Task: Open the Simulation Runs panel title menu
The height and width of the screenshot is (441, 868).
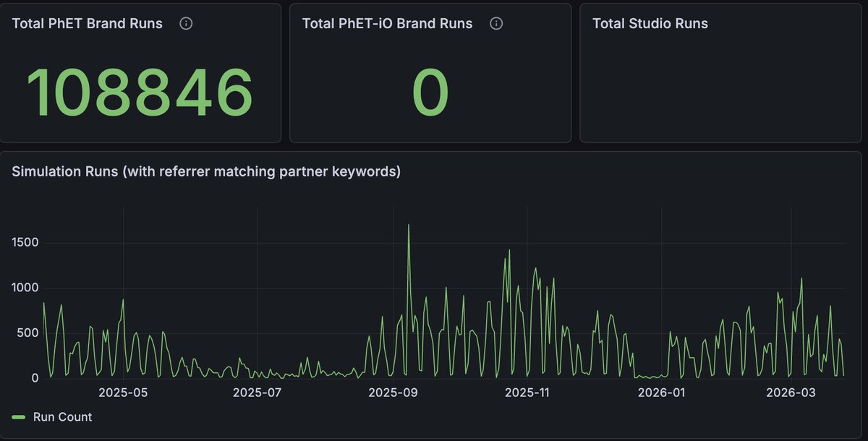Action: click(207, 172)
